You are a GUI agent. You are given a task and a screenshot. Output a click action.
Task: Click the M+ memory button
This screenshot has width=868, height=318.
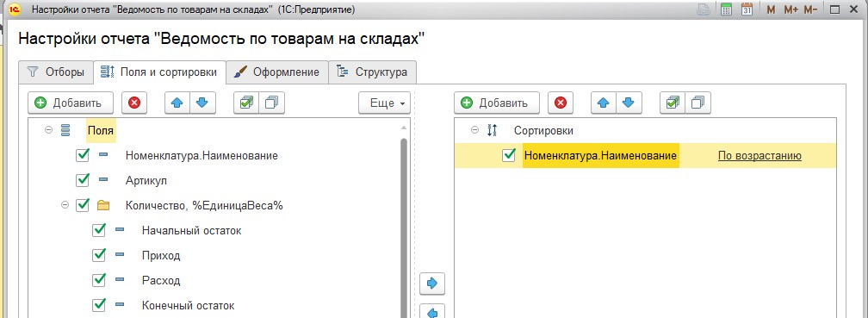coord(790,10)
